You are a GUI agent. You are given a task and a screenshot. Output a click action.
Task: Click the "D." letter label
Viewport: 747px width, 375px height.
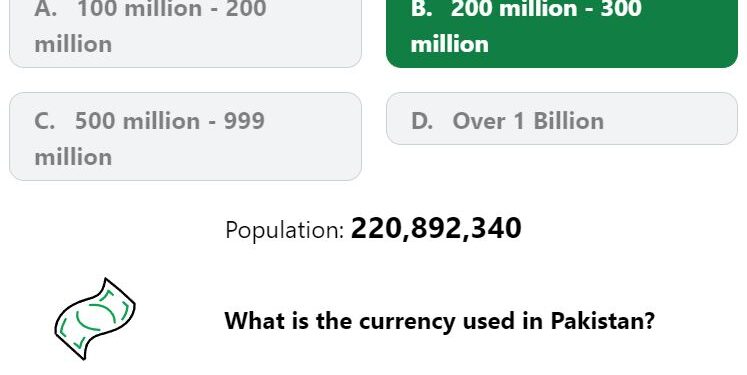pos(422,121)
